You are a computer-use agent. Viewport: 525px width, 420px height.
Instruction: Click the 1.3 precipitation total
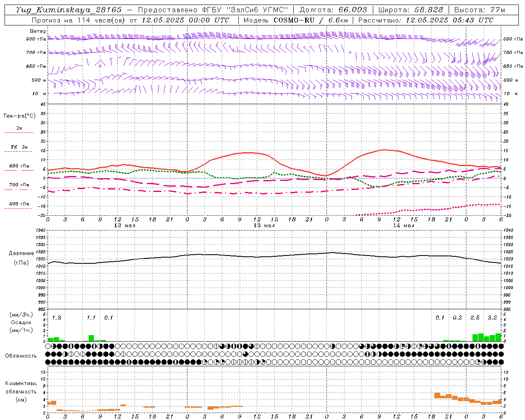coord(56,317)
